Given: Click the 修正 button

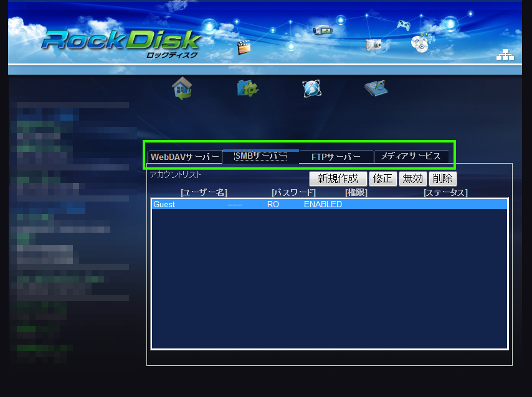Looking at the screenshot, I should point(383,179).
